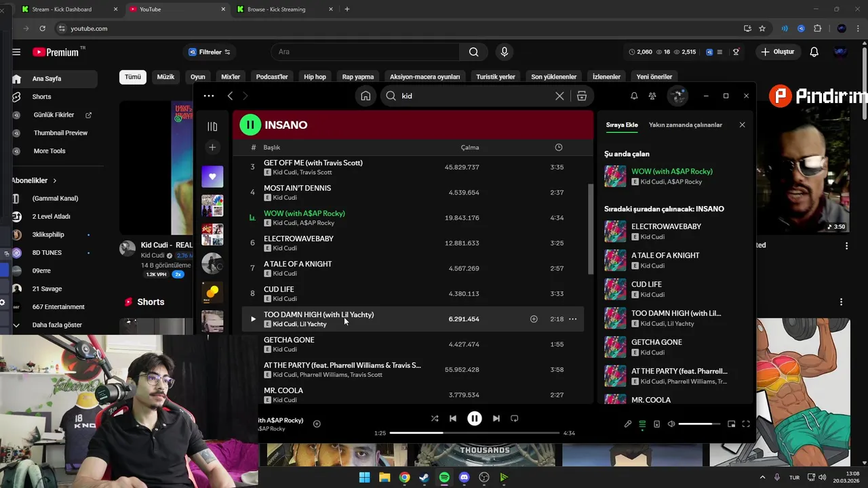Expand the 'Abonelikler' subscriptions section
Viewport: 868px width, 488px height.
pos(35,180)
